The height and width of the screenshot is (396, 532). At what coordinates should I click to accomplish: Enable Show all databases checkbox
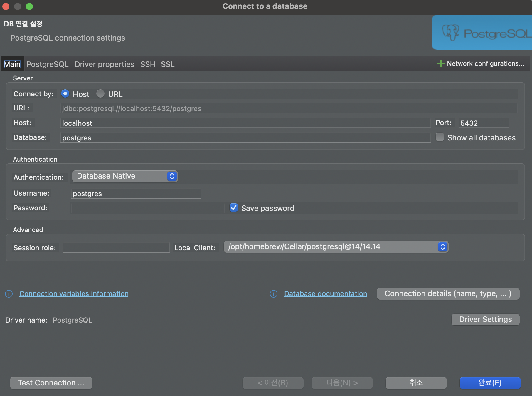click(440, 137)
